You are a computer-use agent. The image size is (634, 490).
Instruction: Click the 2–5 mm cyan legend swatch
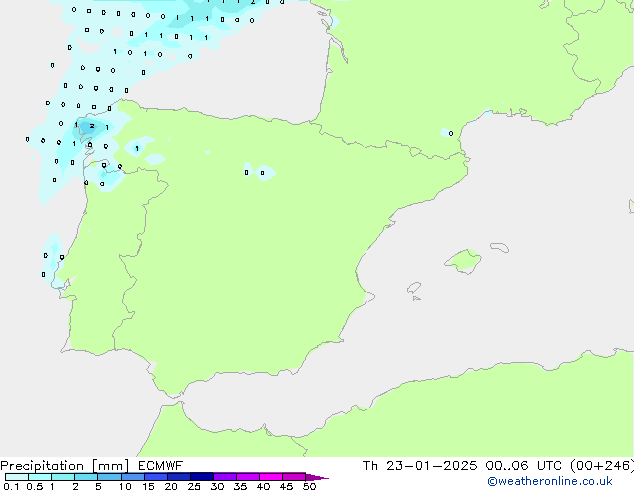click(x=86, y=477)
